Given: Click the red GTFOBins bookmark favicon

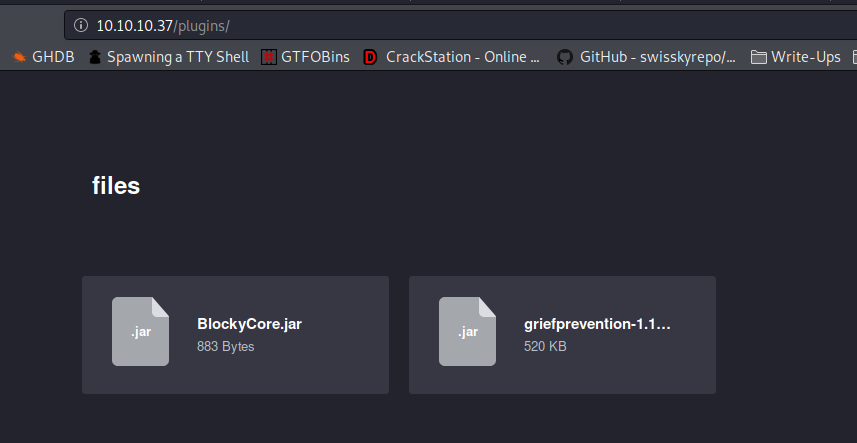Looking at the screenshot, I should pyautogui.click(x=269, y=57).
